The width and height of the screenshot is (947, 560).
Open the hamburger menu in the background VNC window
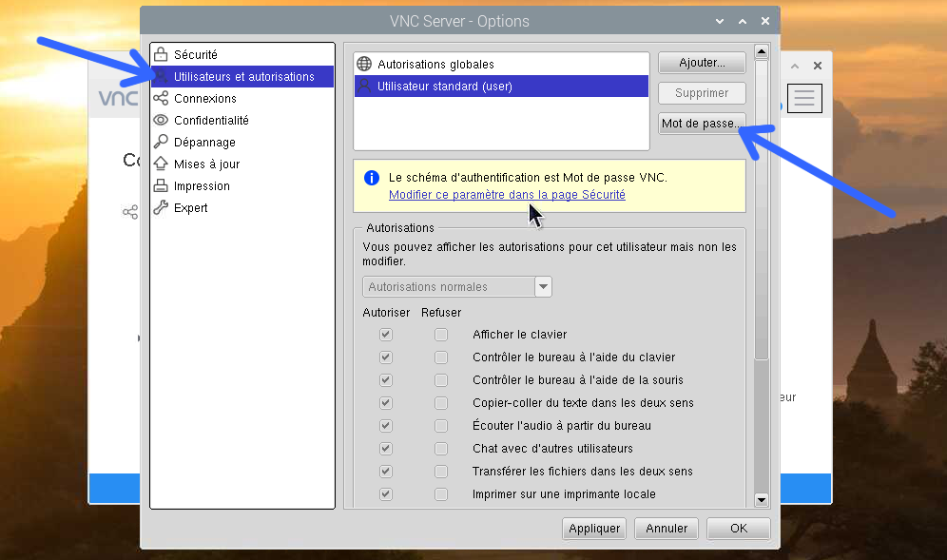click(x=804, y=97)
